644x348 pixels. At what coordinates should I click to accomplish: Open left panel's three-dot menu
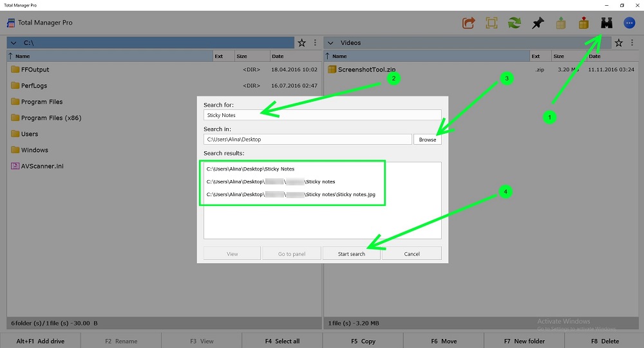pyautogui.click(x=315, y=42)
